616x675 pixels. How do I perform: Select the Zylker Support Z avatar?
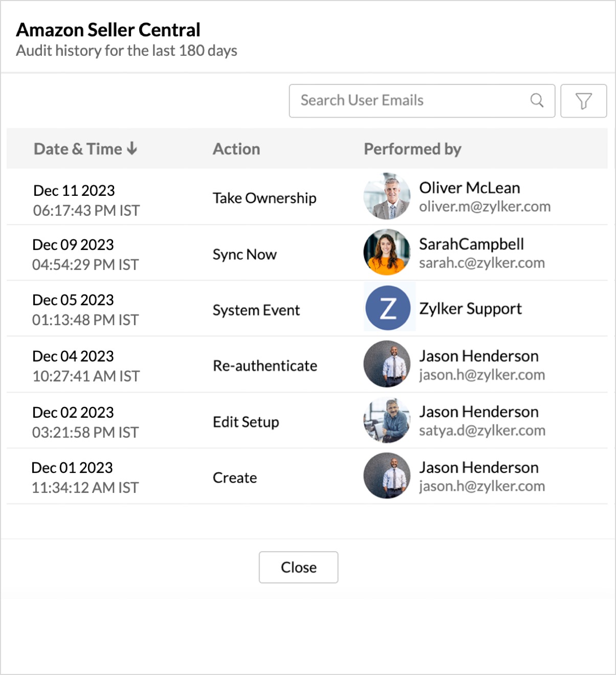point(388,308)
